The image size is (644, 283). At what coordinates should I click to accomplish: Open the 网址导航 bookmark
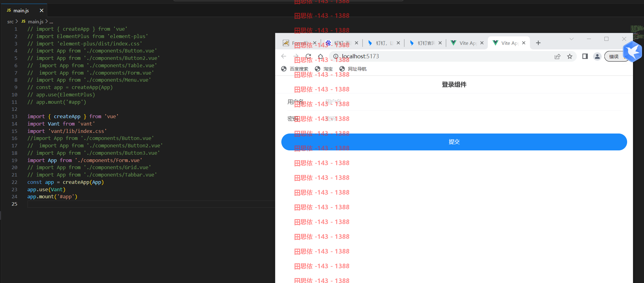pyautogui.click(x=353, y=69)
